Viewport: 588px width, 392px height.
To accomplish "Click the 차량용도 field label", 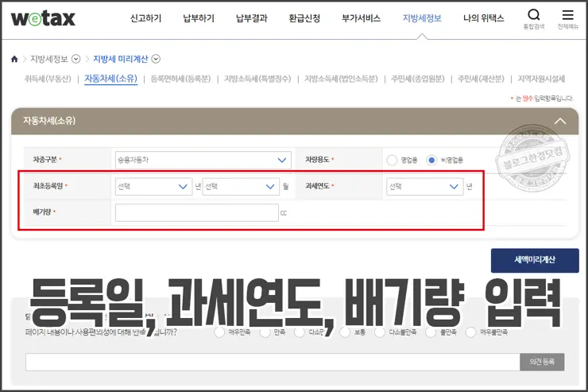I will coord(317,160).
